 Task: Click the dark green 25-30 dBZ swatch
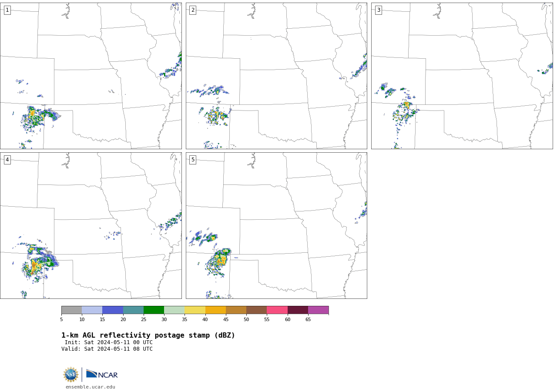[x=154, y=310]
